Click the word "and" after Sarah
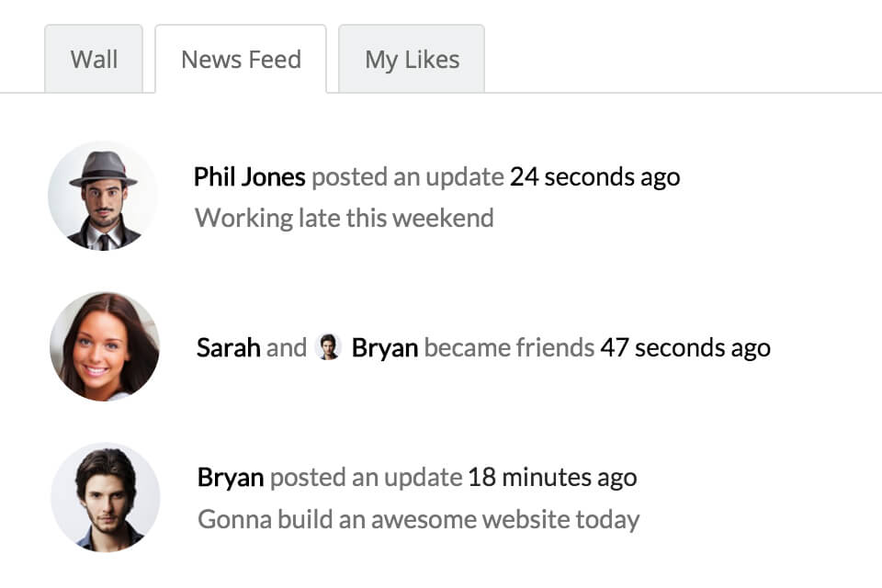 tap(287, 348)
